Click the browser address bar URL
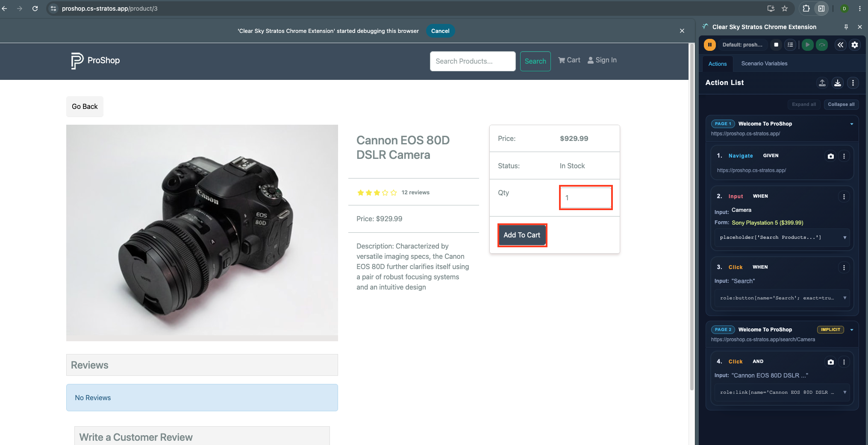 point(110,9)
